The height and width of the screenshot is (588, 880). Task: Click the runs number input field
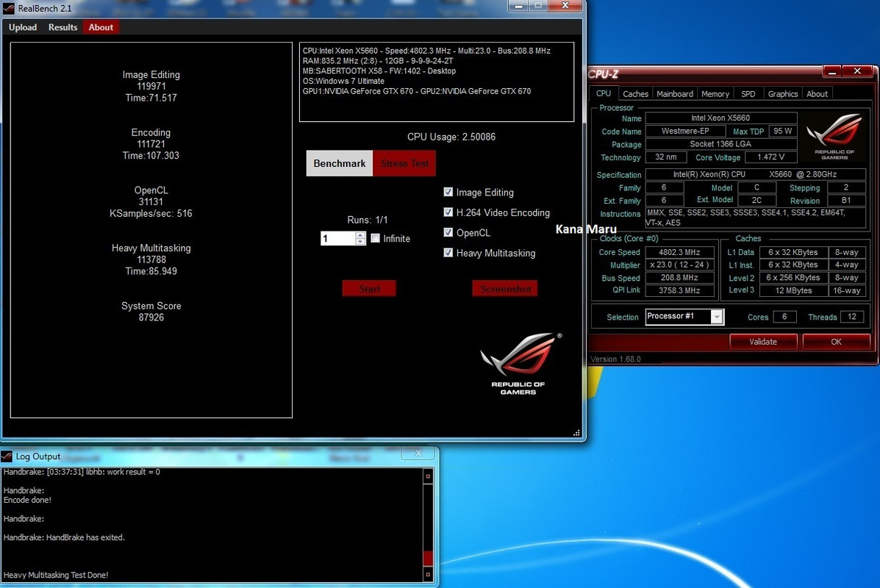[x=338, y=238]
